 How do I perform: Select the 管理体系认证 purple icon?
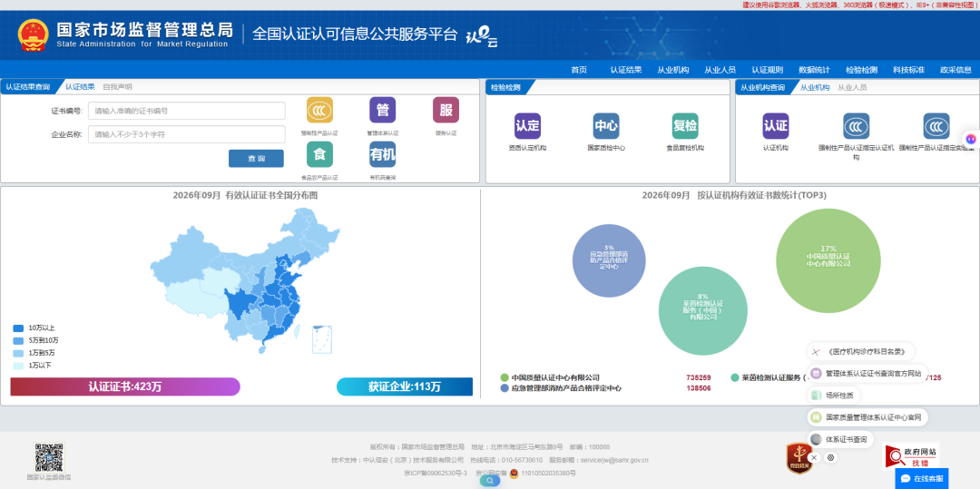tap(383, 110)
